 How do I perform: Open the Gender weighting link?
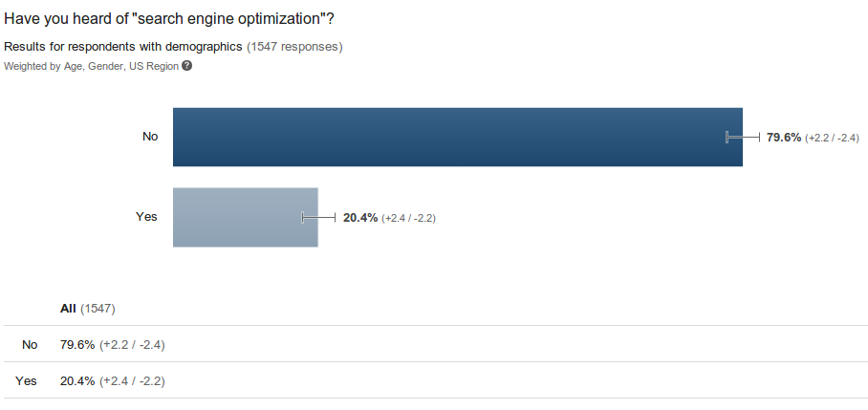(x=105, y=66)
